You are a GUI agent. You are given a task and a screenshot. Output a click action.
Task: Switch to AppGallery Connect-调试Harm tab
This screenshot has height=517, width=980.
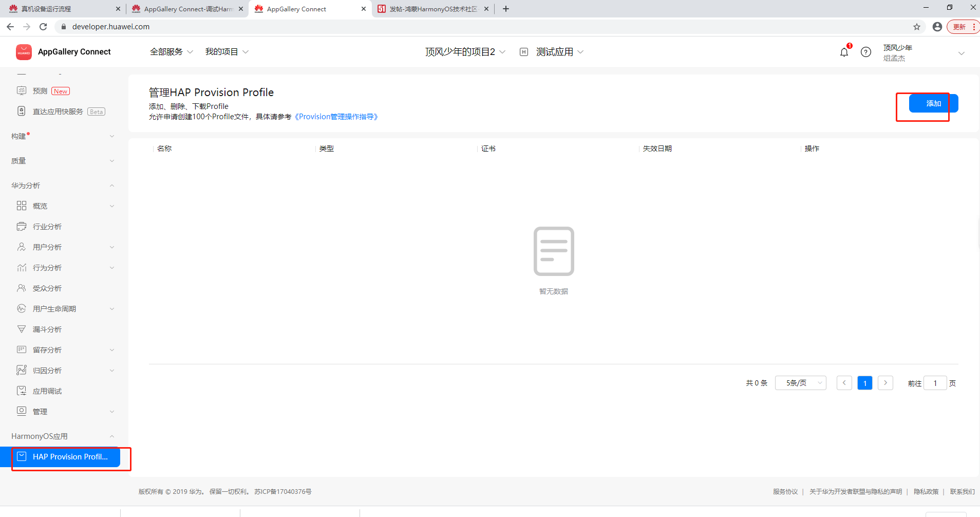click(187, 9)
